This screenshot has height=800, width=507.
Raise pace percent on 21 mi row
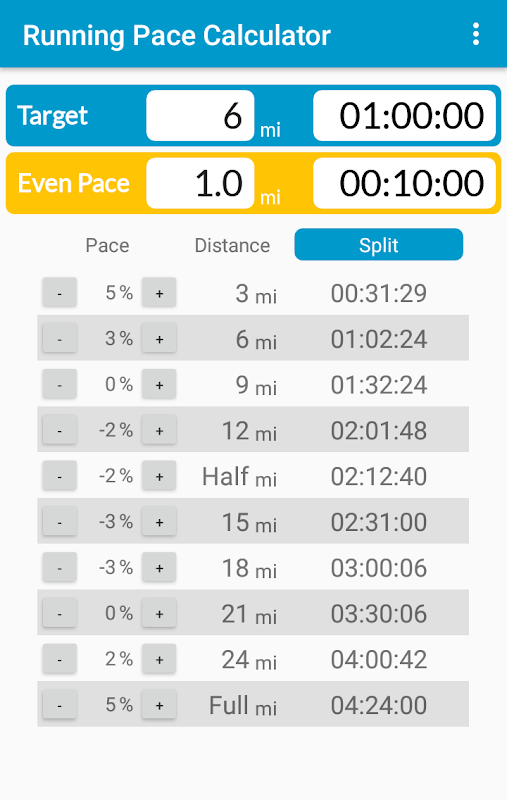click(159, 613)
